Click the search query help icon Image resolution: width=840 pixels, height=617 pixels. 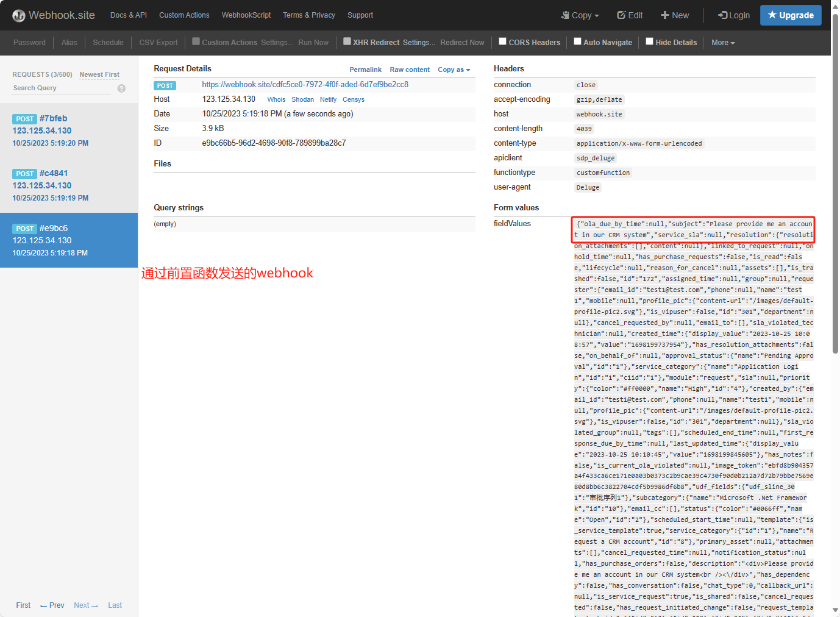pos(121,88)
